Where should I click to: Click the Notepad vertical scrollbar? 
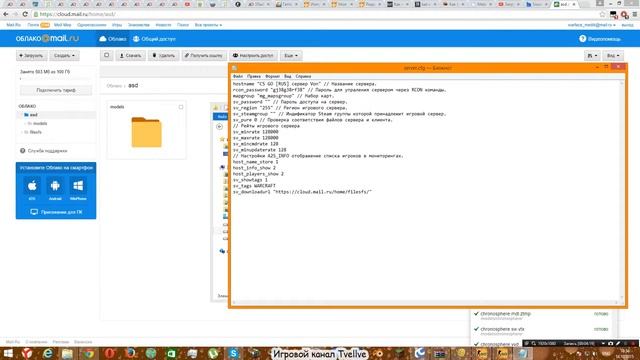622,190
